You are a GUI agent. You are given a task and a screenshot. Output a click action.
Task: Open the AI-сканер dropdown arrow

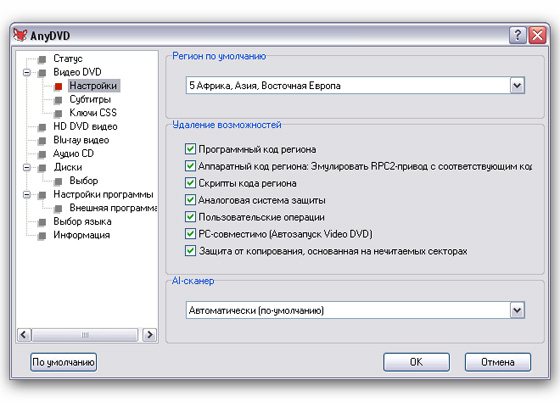pos(517,310)
